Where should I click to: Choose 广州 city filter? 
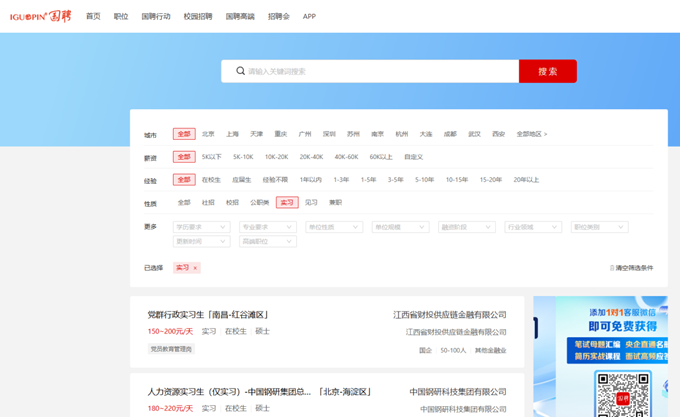(x=305, y=134)
